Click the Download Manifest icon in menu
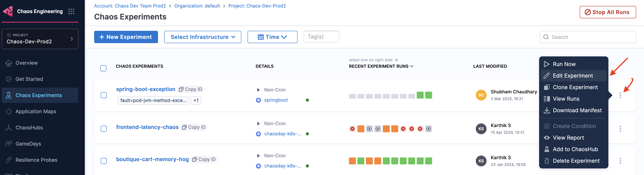The image size is (644, 175). tap(547, 111)
